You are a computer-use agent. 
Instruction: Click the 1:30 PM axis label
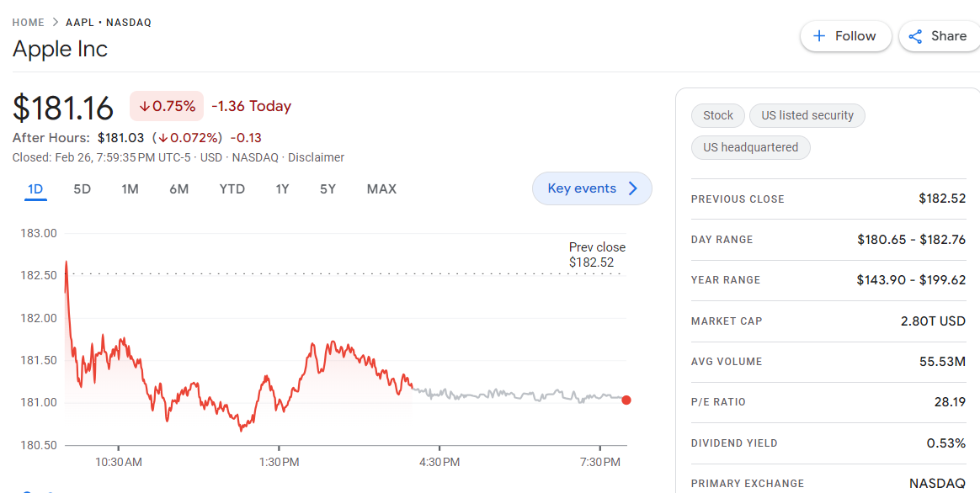click(x=279, y=463)
